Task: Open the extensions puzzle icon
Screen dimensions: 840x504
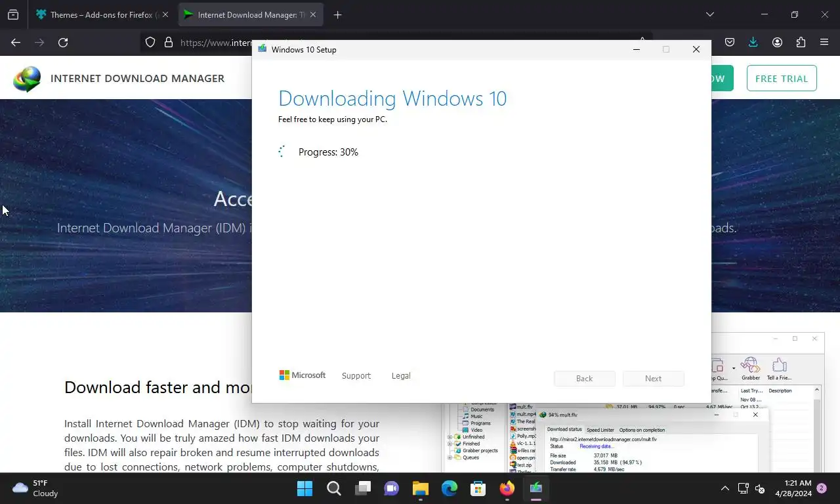Action: (x=801, y=43)
